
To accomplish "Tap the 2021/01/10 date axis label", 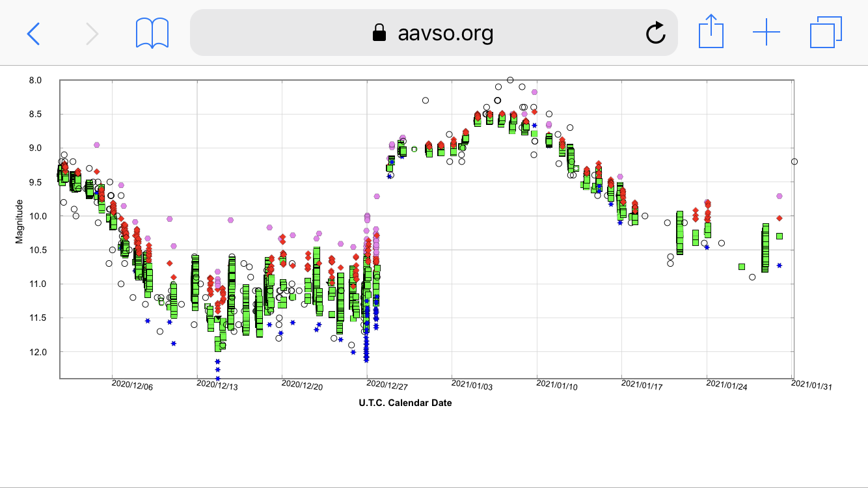I will coord(557,386).
